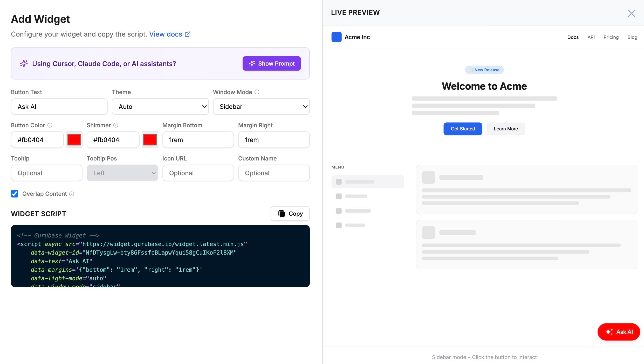This screenshot has width=644, height=364.
Task: Click the Welcome to Acme heading
Action: [x=484, y=86]
